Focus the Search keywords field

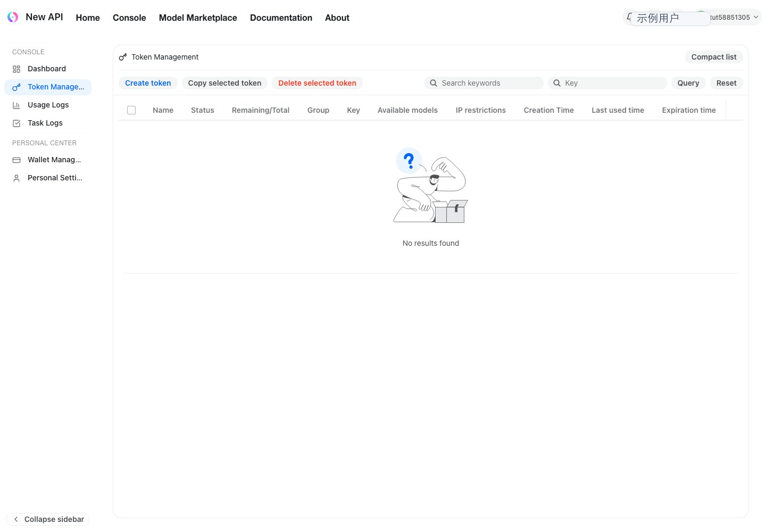(x=484, y=83)
